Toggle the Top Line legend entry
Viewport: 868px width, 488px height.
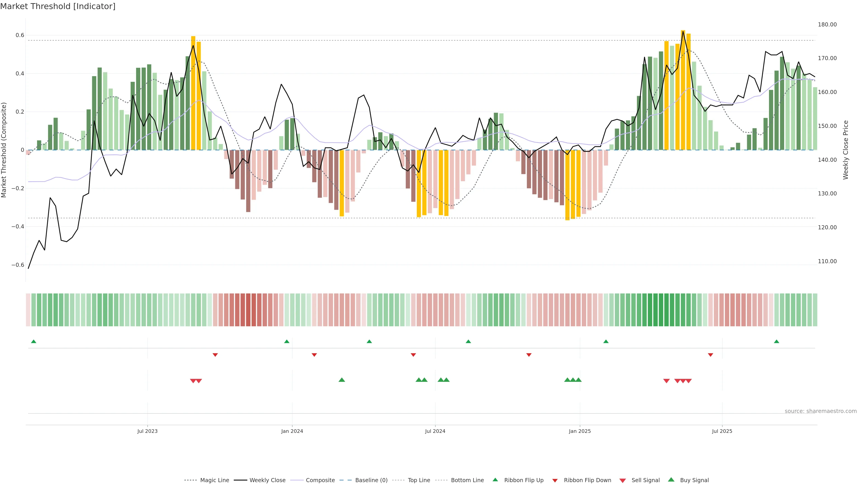[x=419, y=480]
